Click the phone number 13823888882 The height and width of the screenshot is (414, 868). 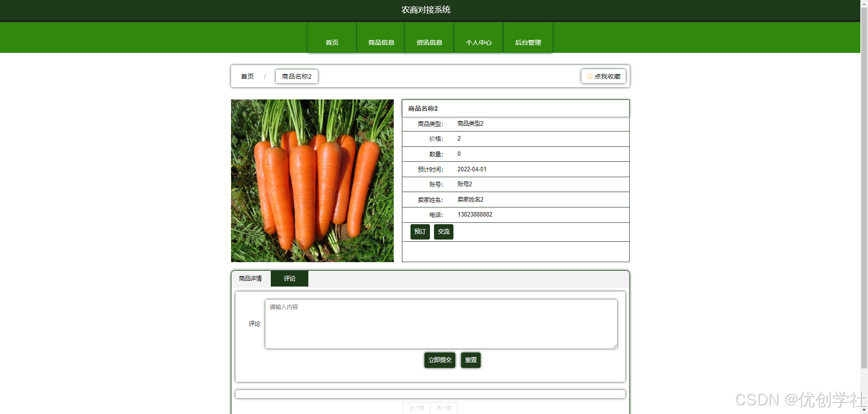(x=475, y=215)
